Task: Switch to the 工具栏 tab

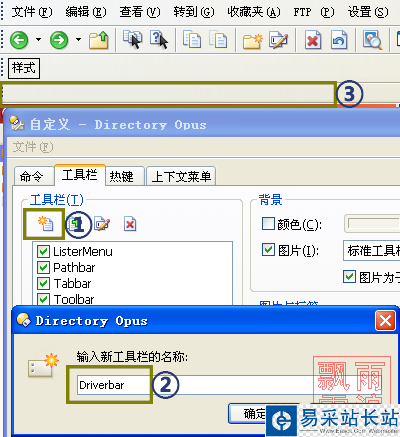Action: pyautogui.click(x=80, y=174)
